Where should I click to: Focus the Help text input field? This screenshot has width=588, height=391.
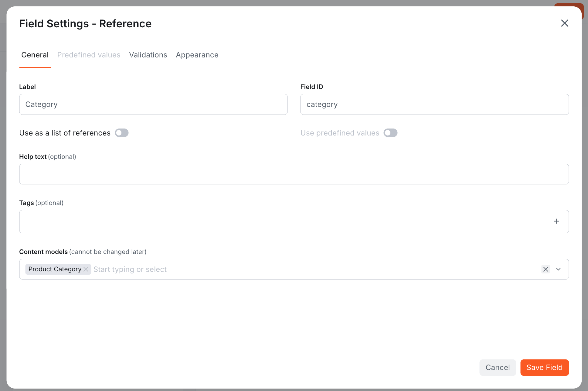(x=294, y=174)
